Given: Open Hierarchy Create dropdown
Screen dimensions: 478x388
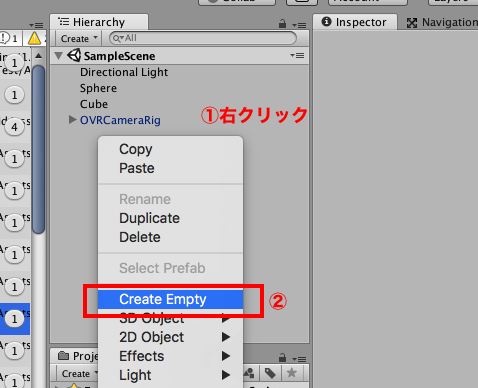Looking at the screenshot, I should [x=78, y=39].
